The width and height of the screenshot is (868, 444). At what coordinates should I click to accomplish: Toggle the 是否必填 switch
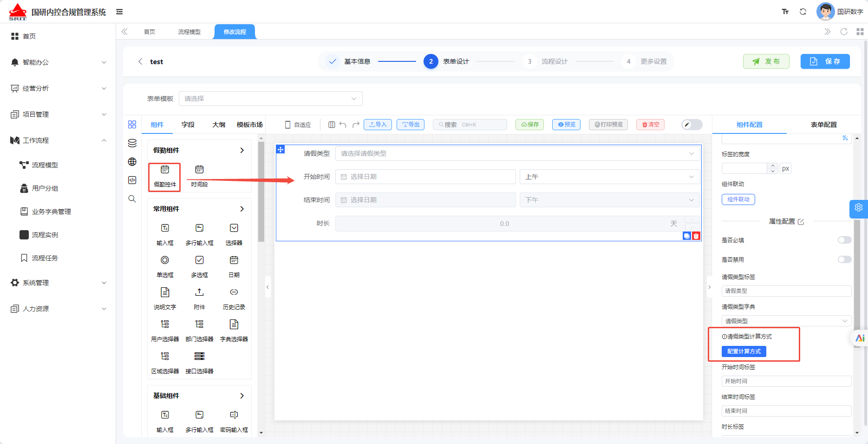pos(844,240)
